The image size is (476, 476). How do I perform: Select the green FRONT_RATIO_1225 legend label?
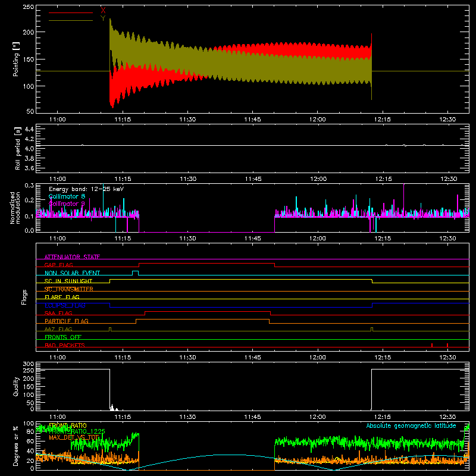coord(77,431)
